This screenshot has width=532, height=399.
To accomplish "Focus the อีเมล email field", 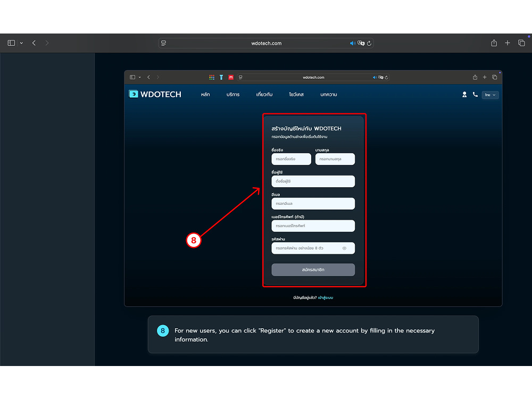I will pos(313,204).
